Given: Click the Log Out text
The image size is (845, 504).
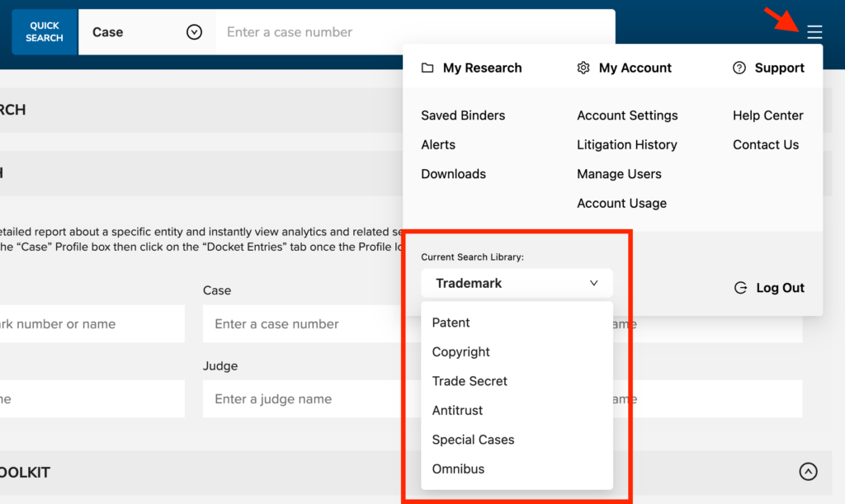Looking at the screenshot, I should (780, 288).
